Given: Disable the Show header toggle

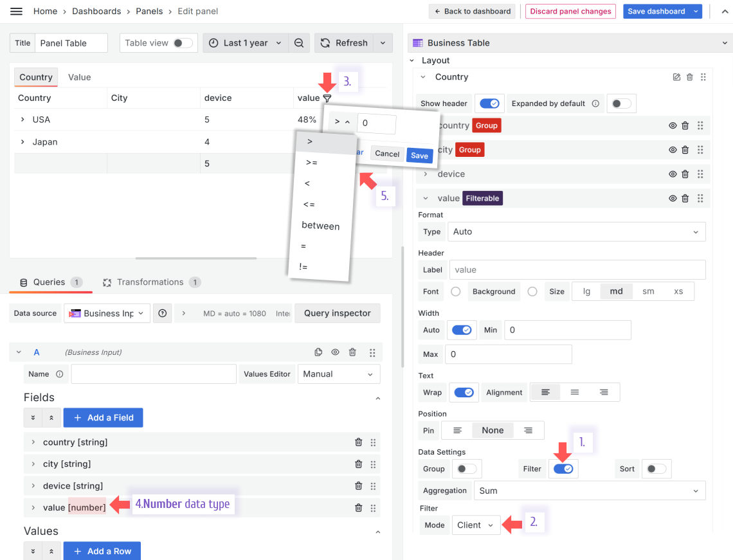Looking at the screenshot, I should click(x=489, y=103).
